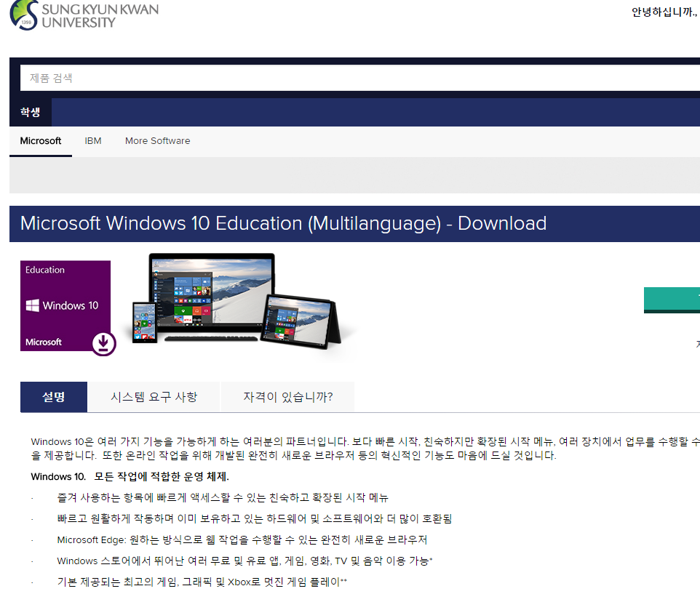Focus the 제품 검색 search field
This screenshot has height=594, width=700.
pos(359,78)
